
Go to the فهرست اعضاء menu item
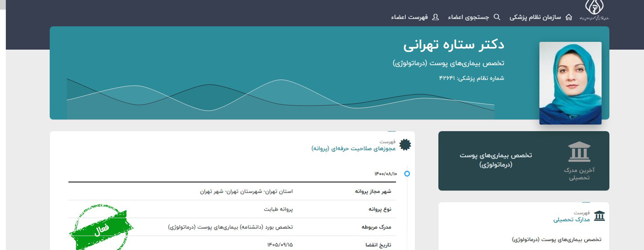coord(409,17)
